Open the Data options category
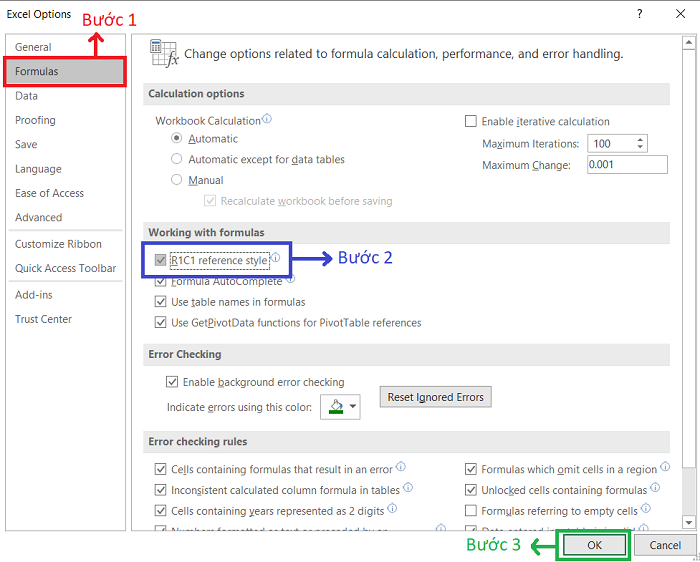 (65, 96)
